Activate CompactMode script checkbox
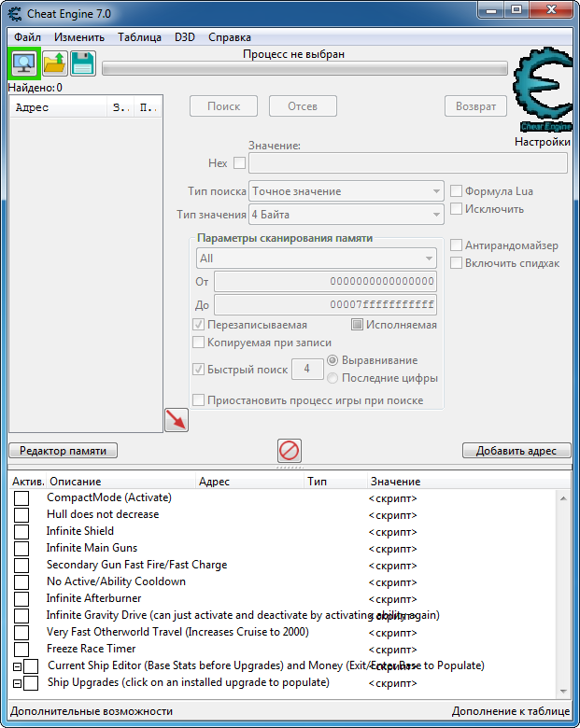Screen dimensions: 580x728 pos(21,498)
